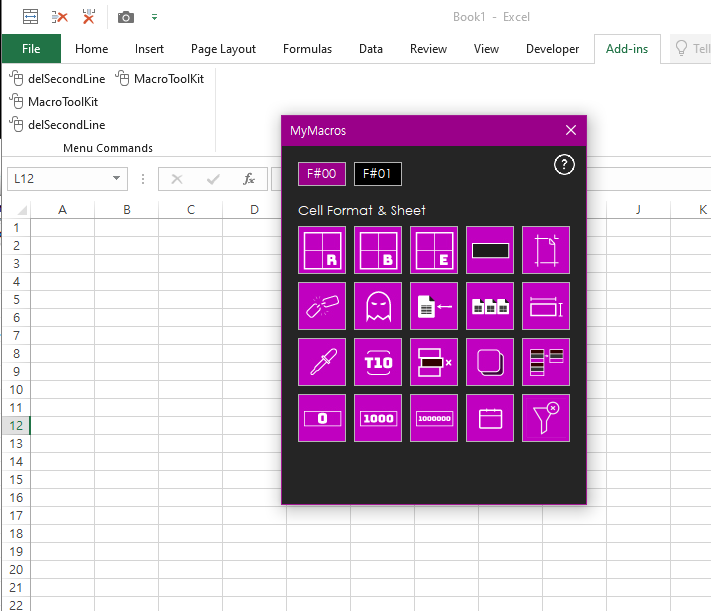Click the calendar date format icon

click(490, 418)
